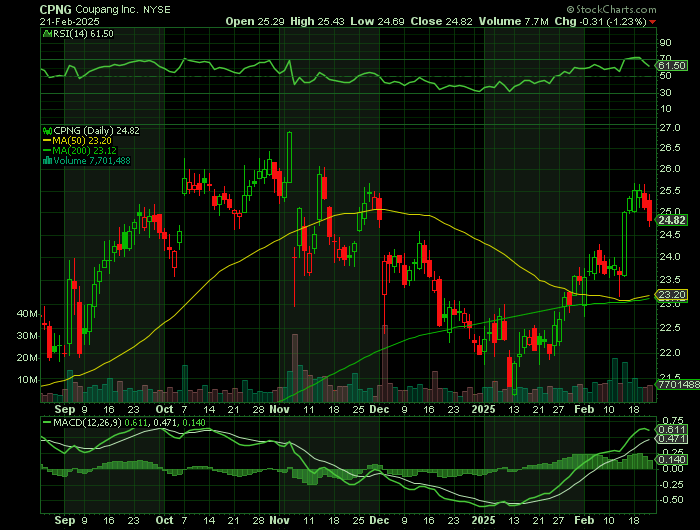
Task: Click the 20M volume axis label
Action: pos(27,358)
